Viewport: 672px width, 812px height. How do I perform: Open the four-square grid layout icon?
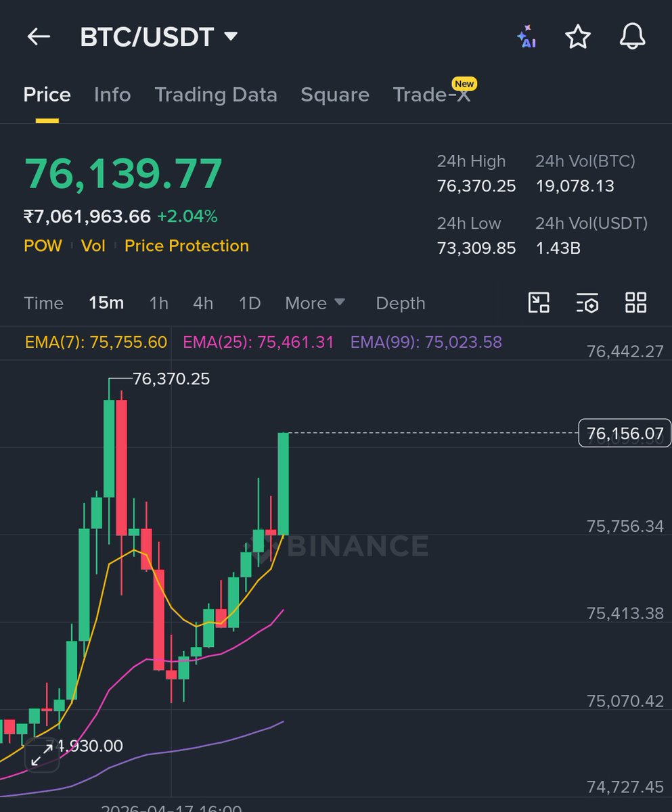[636, 302]
